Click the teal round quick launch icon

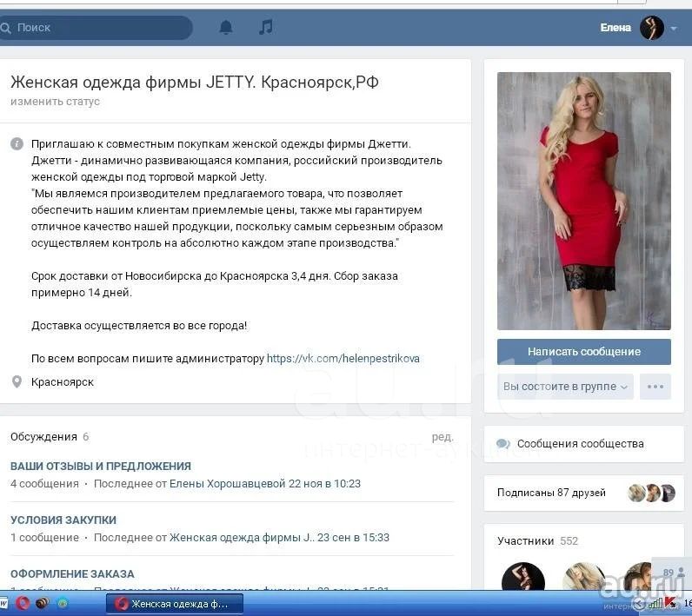point(63,603)
